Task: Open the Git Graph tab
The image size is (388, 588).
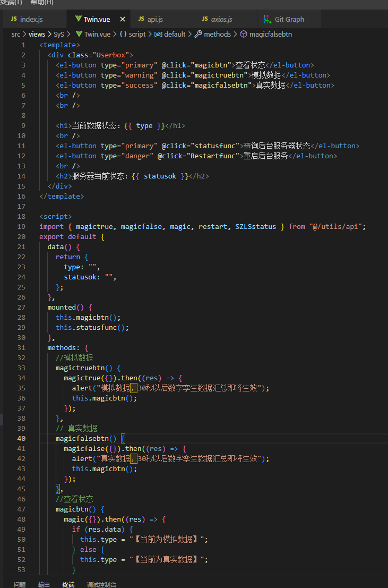Action: 289,19
